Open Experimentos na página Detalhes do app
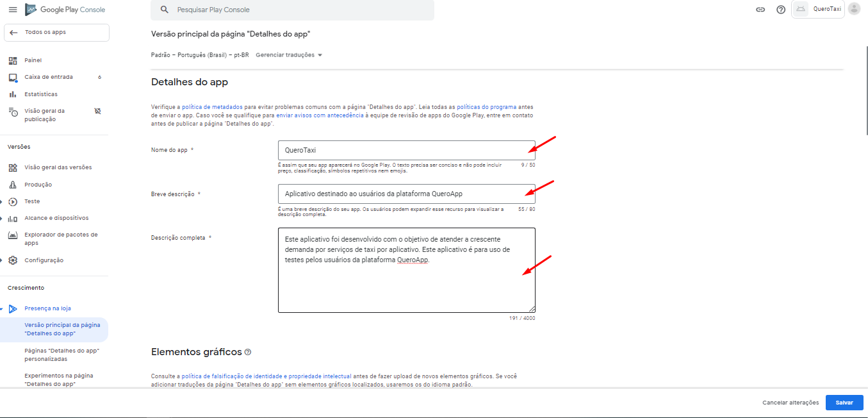 (x=59, y=380)
